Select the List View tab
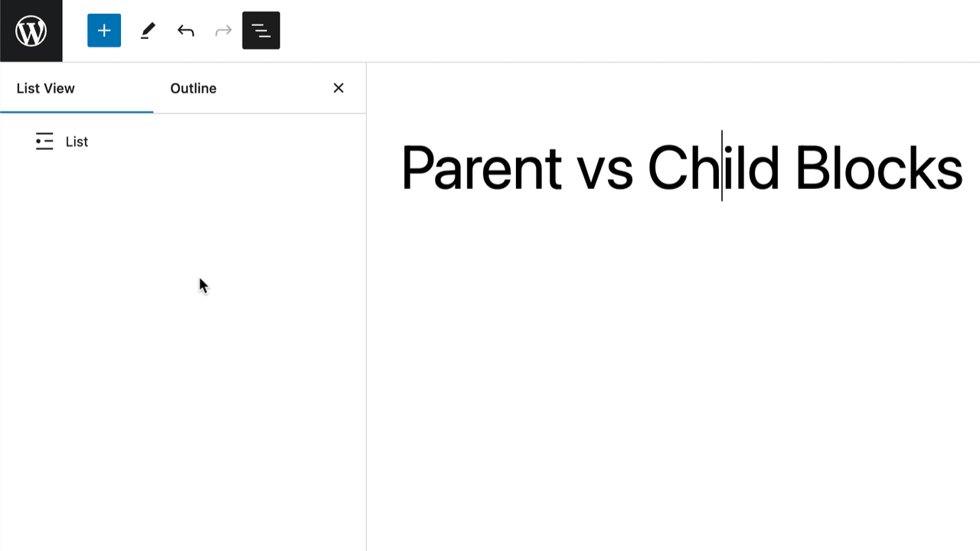The image size is (980, 551). tap(46, 88)
